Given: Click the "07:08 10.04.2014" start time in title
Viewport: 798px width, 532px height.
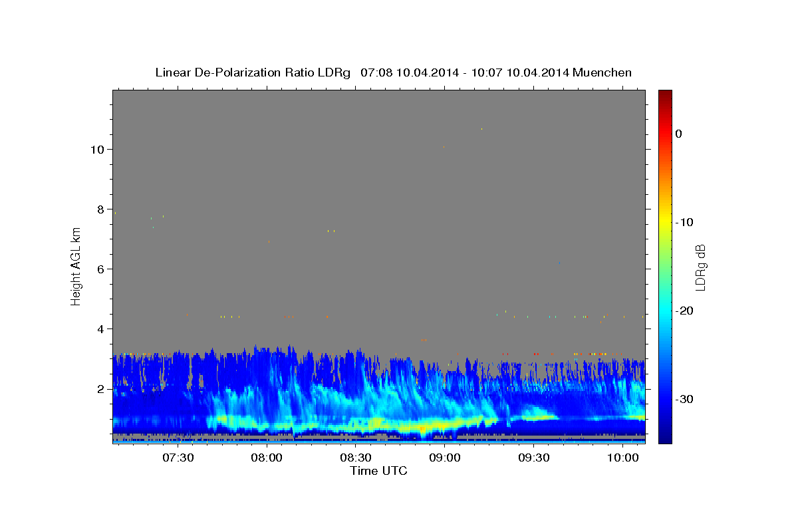Looking at the screenshot, I should pos(409,72).
